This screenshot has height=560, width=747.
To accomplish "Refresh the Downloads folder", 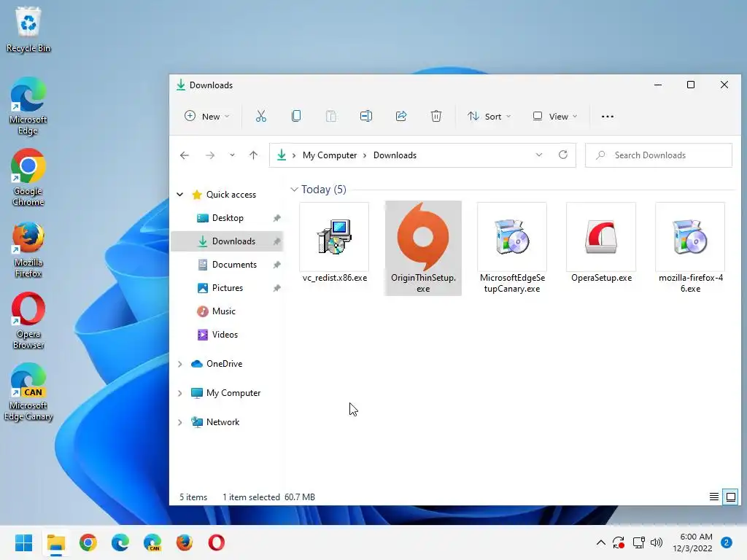I will pos(563,155).
